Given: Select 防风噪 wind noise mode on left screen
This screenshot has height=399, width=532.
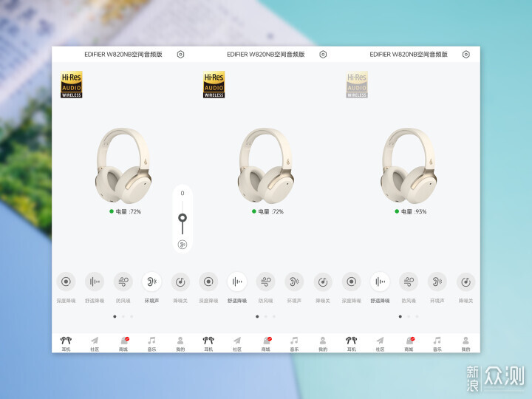Looking at the screenshot, I should tap(123, 282).
